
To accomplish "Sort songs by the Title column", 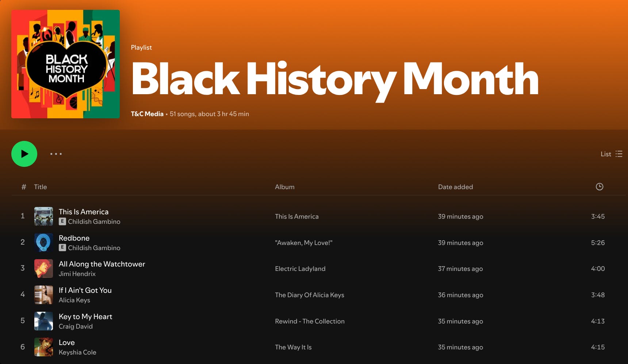I will click(40, 187).
